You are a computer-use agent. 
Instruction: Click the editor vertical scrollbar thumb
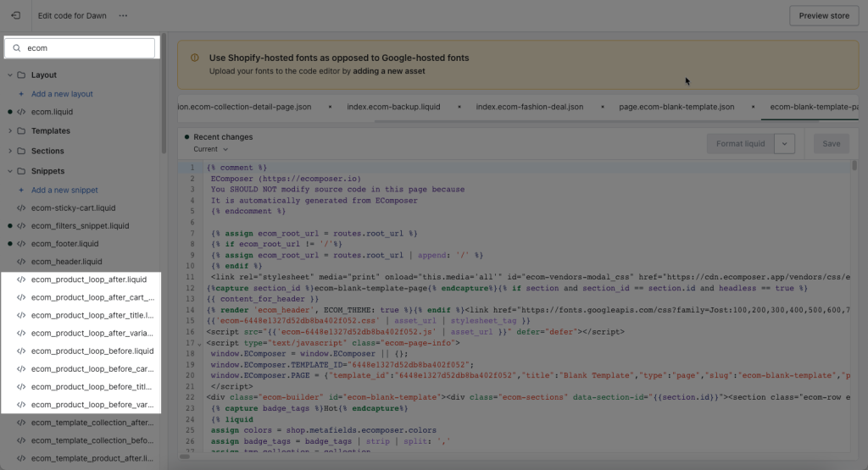coord(854,165)
